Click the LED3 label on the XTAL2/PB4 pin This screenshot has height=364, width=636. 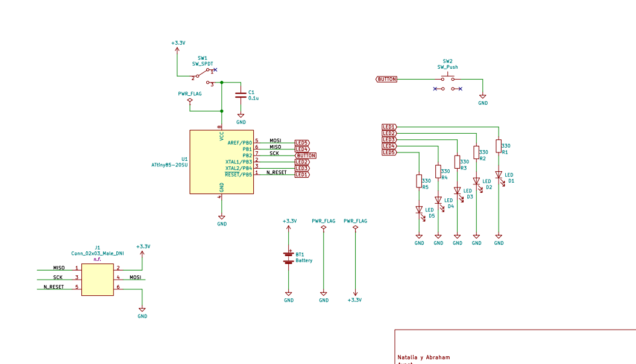pyautogui.click(x=302, y=168)
